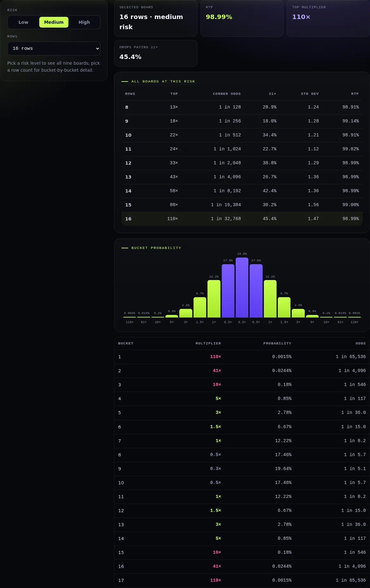
Task: Click the RTP column header in boards table
Action: [x=355, y=94]
